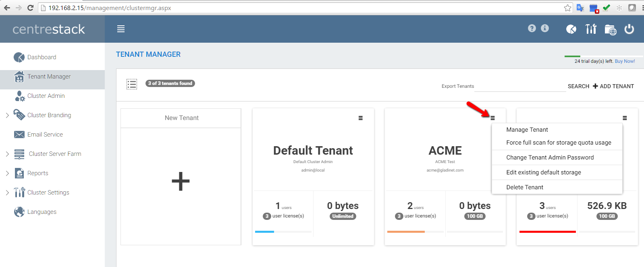The image size is (644, 267).
Task: Click the Languages globe icon
Action: [19, 212]
